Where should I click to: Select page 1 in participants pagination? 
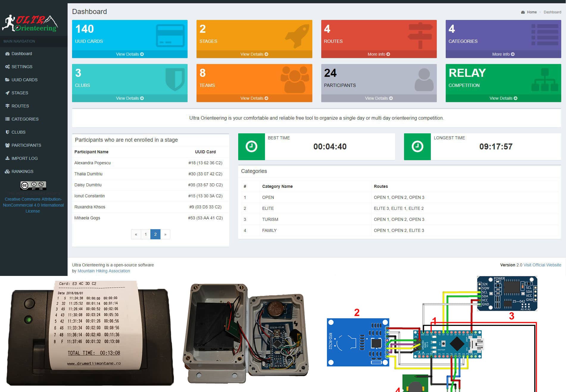146,234
